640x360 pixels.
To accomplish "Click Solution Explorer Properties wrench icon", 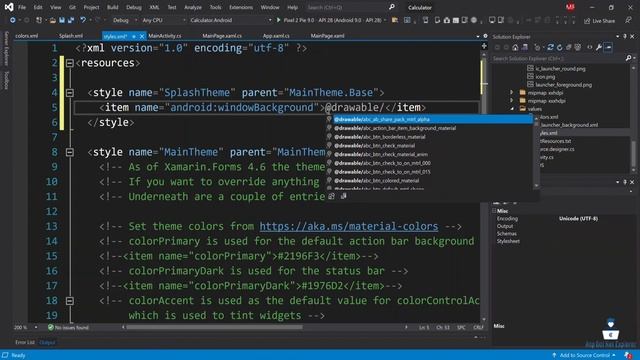I will coord(599,48).
